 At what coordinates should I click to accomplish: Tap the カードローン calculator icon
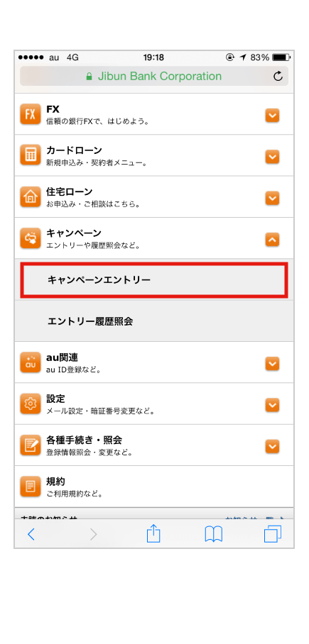(x=31, y=155)
